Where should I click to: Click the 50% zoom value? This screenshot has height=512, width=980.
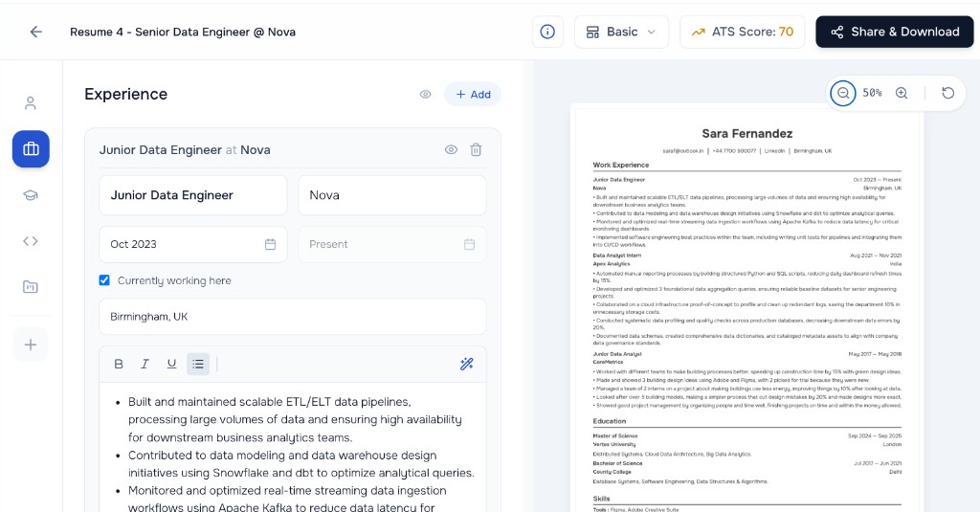pos(873,93)
